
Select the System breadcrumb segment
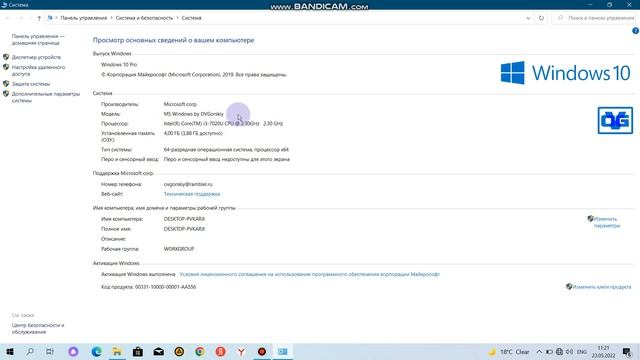coord(191,18)
